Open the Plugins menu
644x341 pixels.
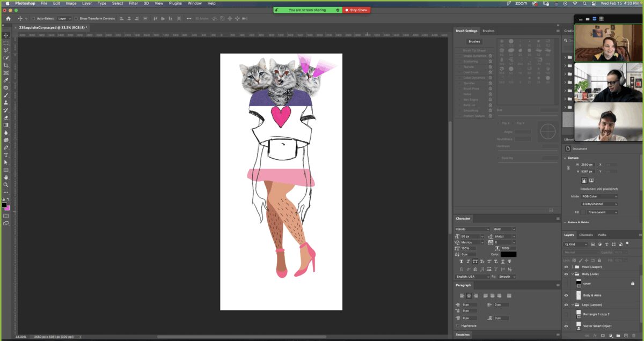click(x=175, y=3)
